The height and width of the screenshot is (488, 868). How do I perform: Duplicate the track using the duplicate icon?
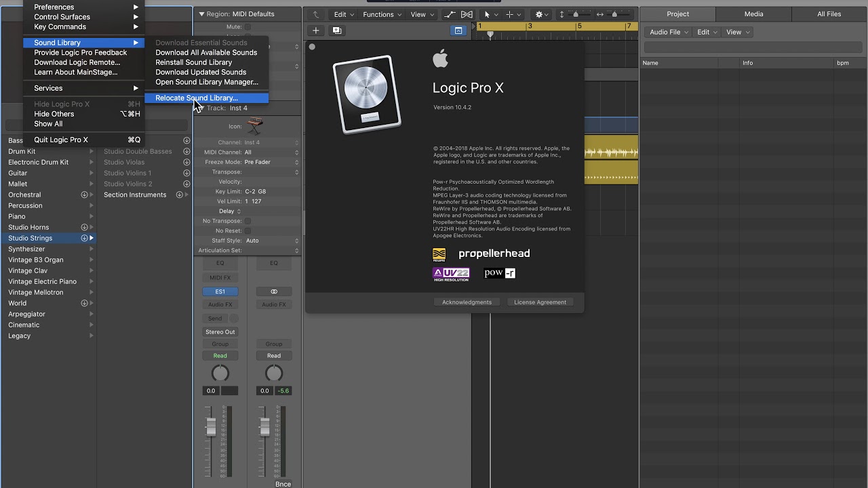336,30
